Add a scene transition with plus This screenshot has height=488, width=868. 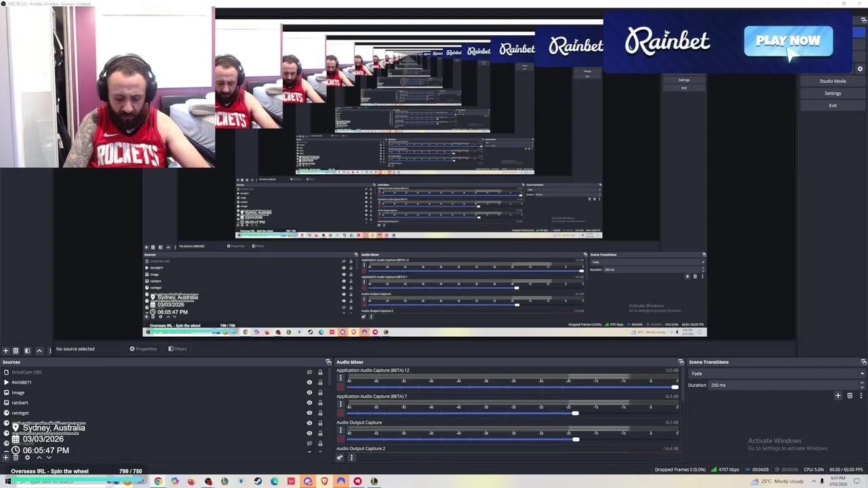[x=838, y=396]
